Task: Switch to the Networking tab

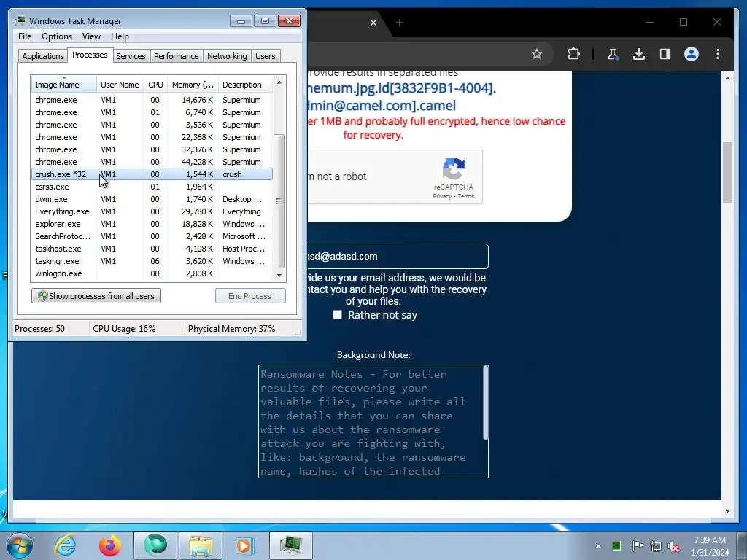Action: click(x=227, y=56)
